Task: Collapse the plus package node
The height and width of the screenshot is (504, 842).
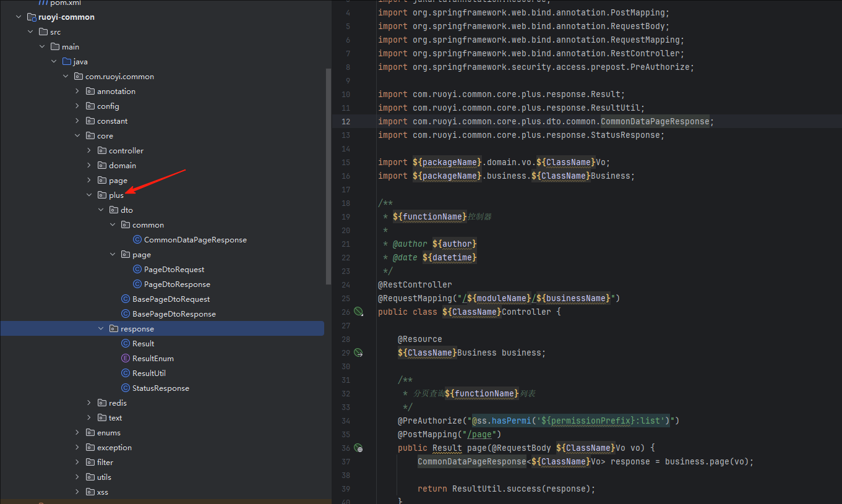Action: pos(89,195)
